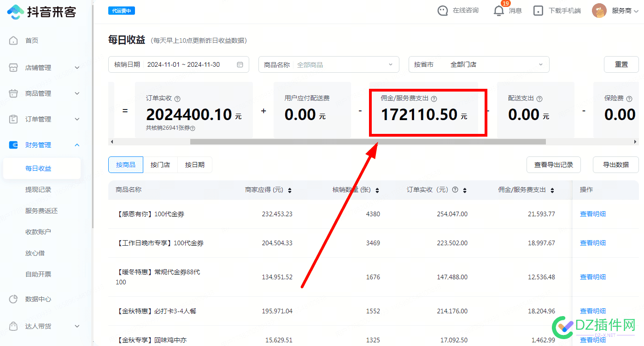Image resolution: width=644 pixels, height=346 pixels.
Task: Click the horizontal scrollbar right arrow
Action: coord(636,142)
